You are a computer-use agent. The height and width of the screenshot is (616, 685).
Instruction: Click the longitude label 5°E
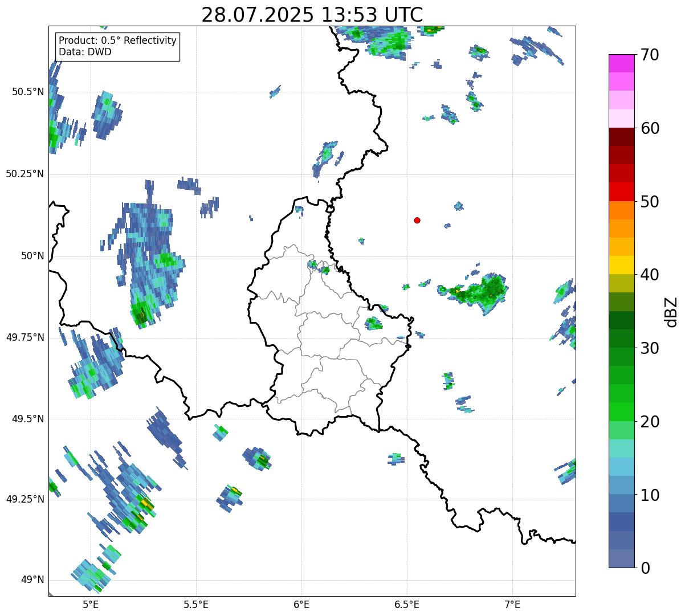click(x=91, y=604)
